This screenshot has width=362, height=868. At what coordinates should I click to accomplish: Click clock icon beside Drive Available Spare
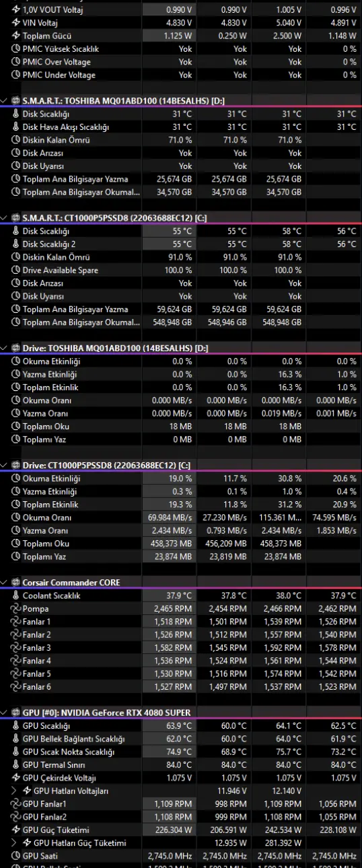pyautogui.click(x=17, y=270)
